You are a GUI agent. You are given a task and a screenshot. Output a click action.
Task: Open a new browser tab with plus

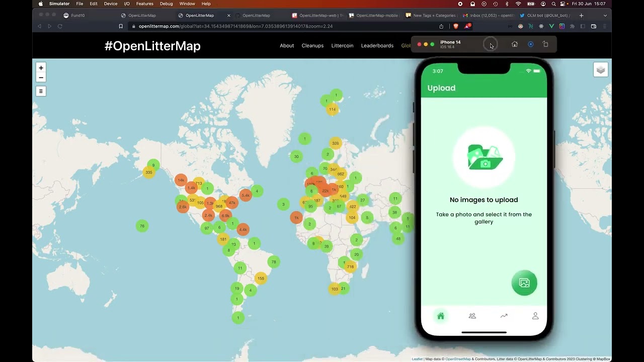[x=581, y=16]
